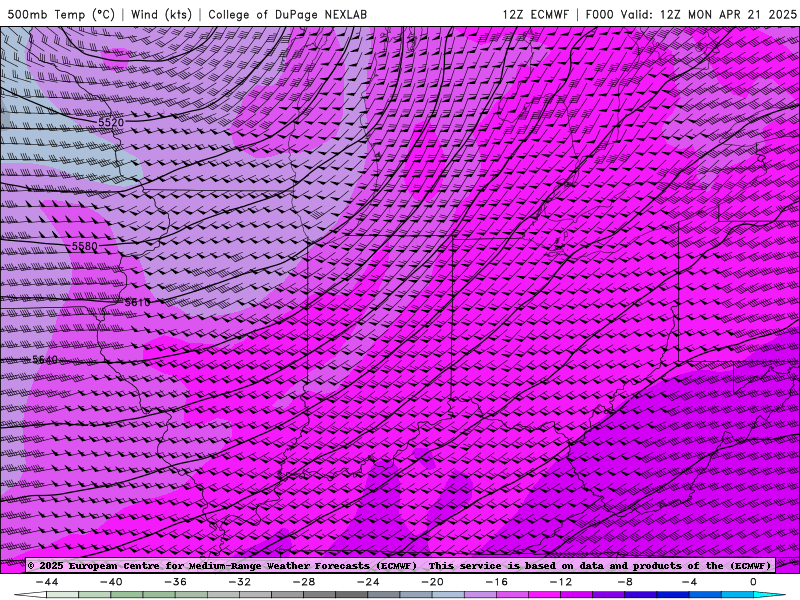Viewport: 800px width, 600px height.
Task: Click the pale green swatch below -44
Action: 62,595
